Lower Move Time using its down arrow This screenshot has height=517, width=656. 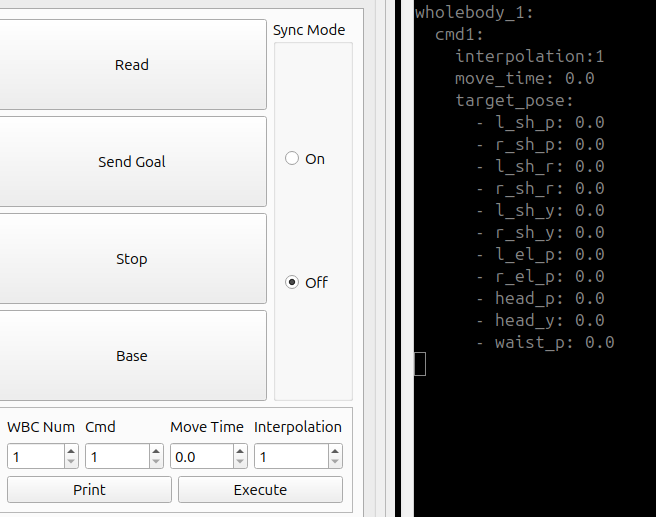point(240,462)
